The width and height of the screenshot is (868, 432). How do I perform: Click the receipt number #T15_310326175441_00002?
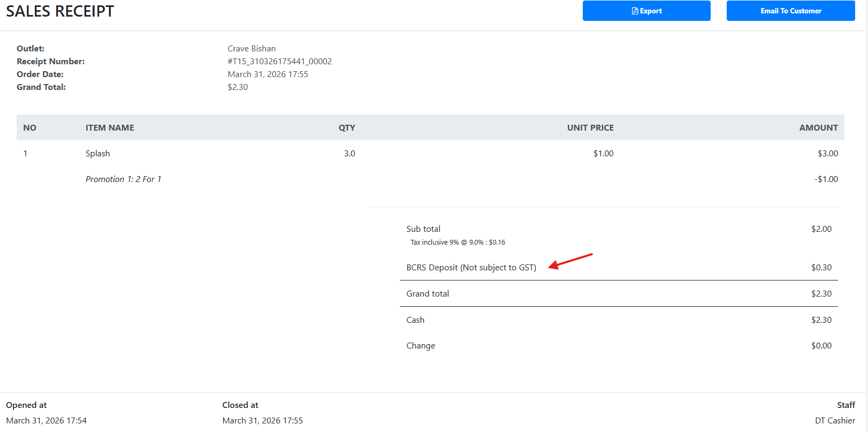pyautogui.click(x=279, y=62)
